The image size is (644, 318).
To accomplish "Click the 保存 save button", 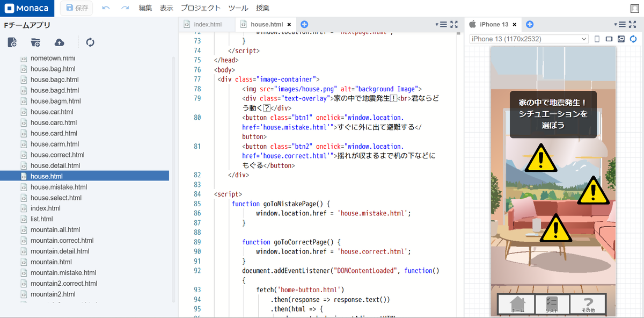I will (77, 8).
